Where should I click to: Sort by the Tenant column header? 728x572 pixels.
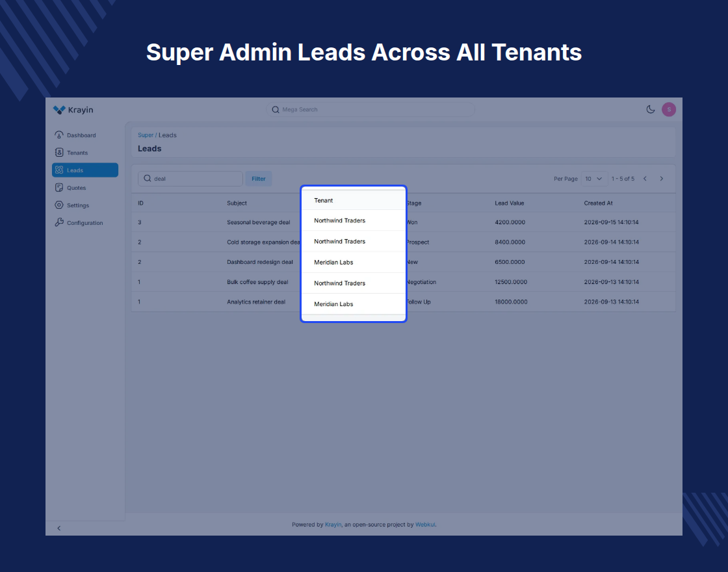[324, 201]
